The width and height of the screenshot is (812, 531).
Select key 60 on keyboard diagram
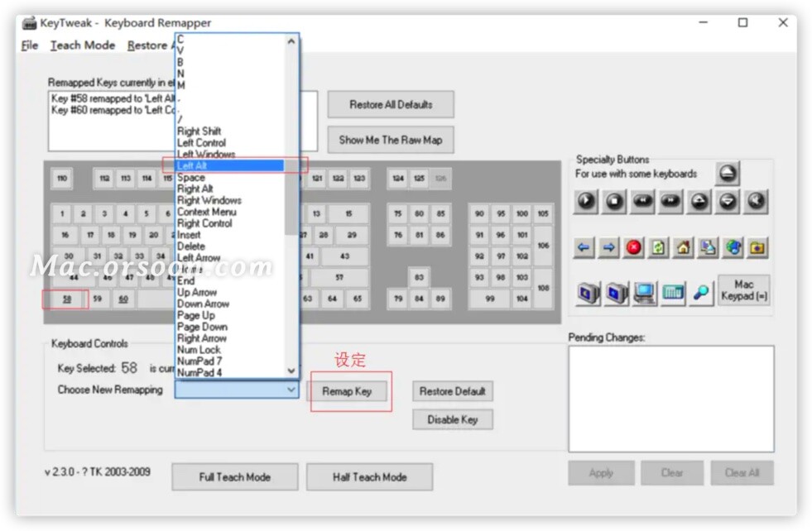point(123,299)
